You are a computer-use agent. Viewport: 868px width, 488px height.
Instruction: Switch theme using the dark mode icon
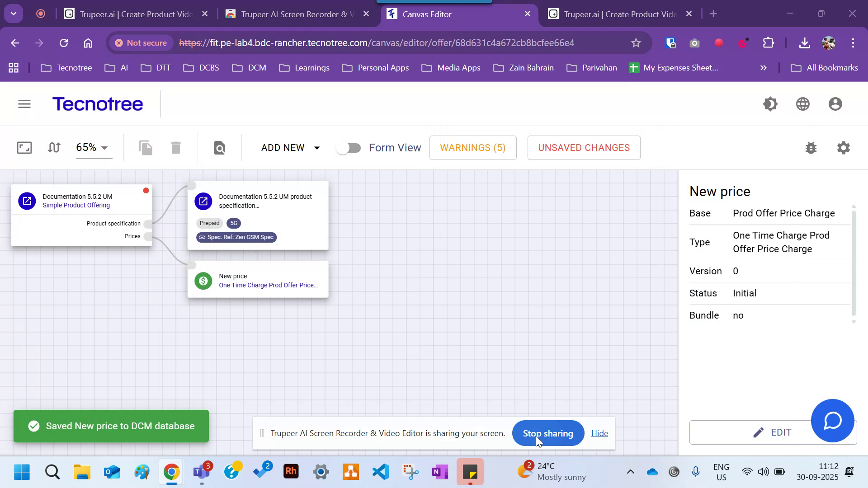pyautogui.click(x=770, y=103)
